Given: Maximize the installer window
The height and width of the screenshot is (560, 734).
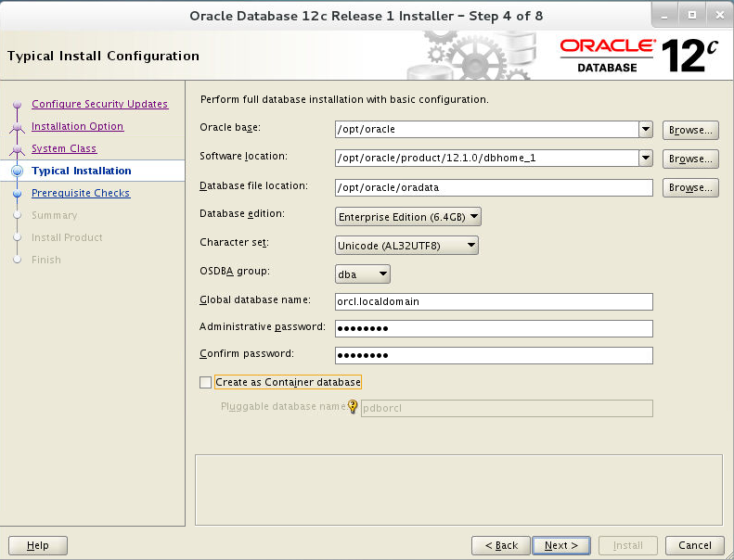Looking at the screenshot, I should (x=692, y=16).
